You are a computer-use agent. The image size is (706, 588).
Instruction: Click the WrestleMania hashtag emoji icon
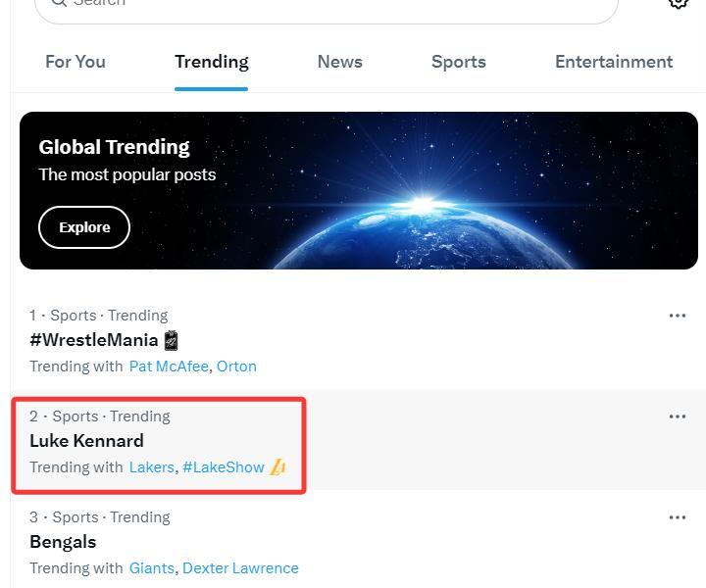(172, 340)
